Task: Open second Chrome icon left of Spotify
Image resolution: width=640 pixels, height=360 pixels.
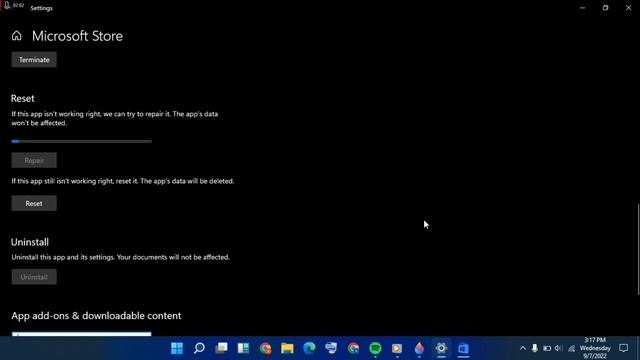Action: (x=353, y=348)
